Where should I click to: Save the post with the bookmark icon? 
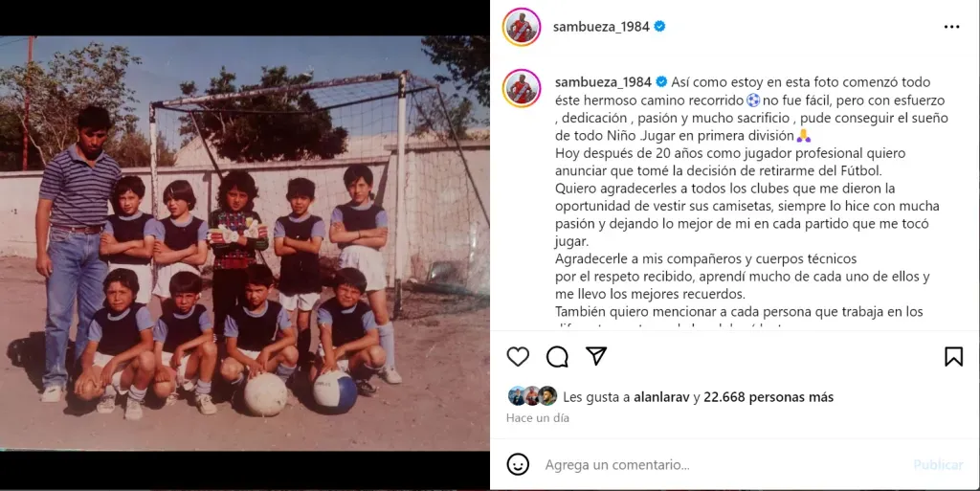(953, 357)
